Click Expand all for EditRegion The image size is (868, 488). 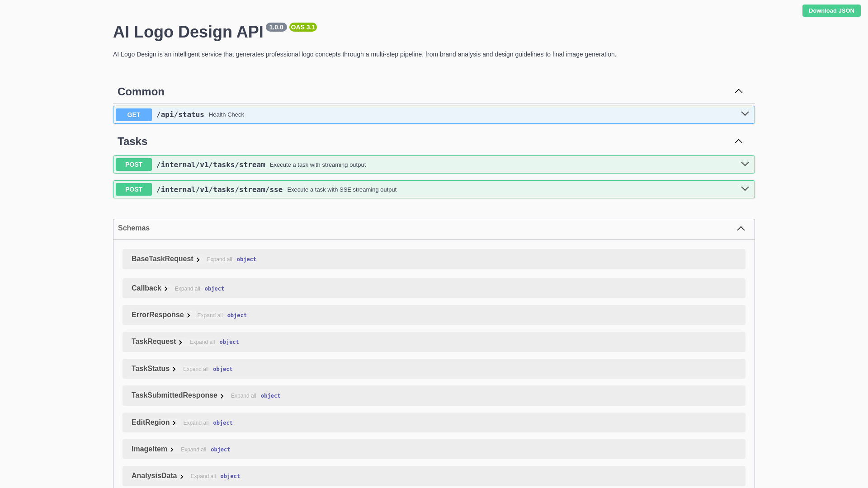196,423
